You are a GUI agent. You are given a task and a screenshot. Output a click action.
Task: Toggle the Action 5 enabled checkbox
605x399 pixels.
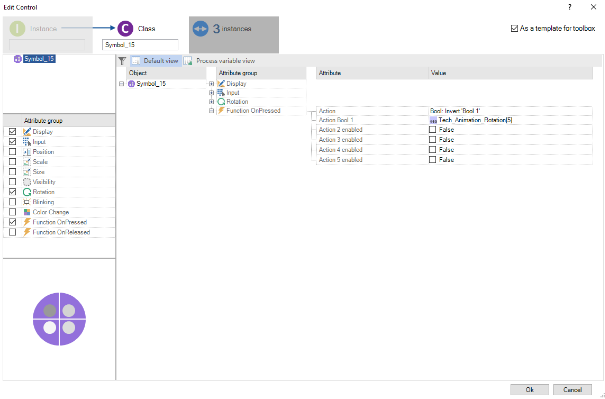click(433, 160)
